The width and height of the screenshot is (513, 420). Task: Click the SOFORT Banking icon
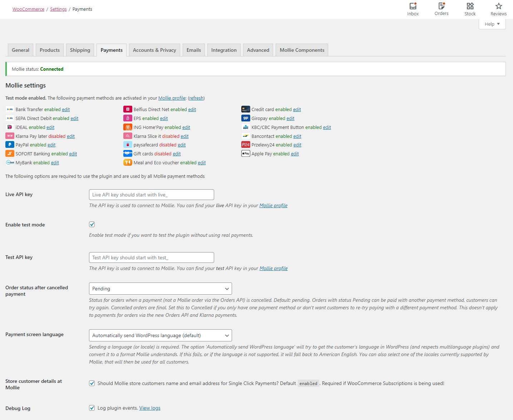pyautogui.click(x=10, y=154)
